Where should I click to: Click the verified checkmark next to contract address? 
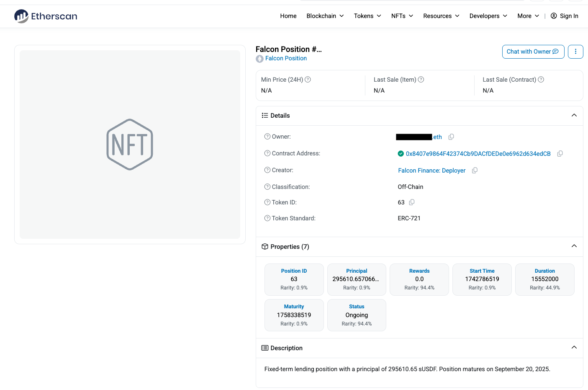[401, 154]
